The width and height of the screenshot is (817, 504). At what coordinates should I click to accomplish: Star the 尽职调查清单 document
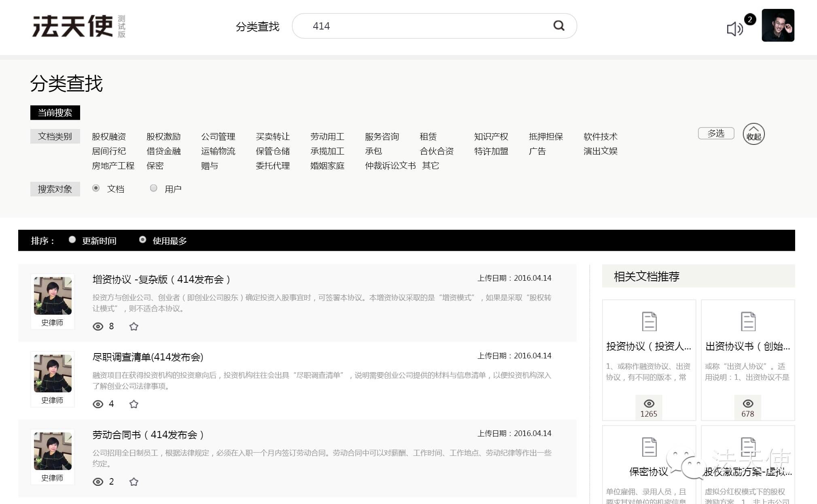[134, 404]
